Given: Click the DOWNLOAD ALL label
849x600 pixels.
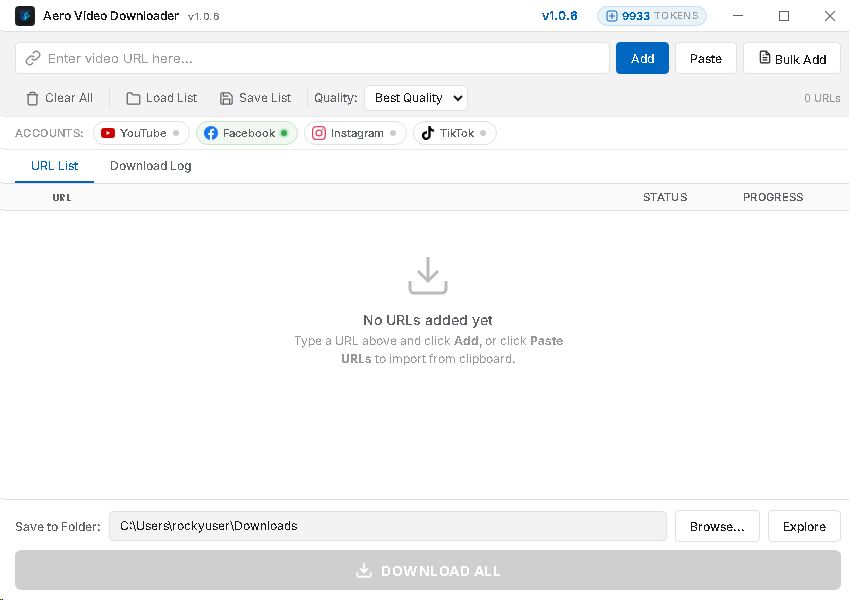Looking at the screenshot, I should click(441, 571).
